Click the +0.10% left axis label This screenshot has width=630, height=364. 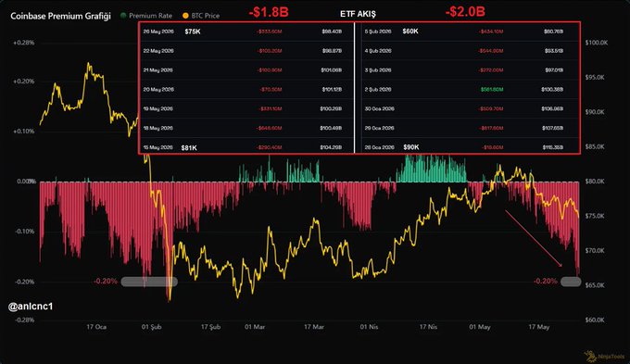tap(24, 131)
